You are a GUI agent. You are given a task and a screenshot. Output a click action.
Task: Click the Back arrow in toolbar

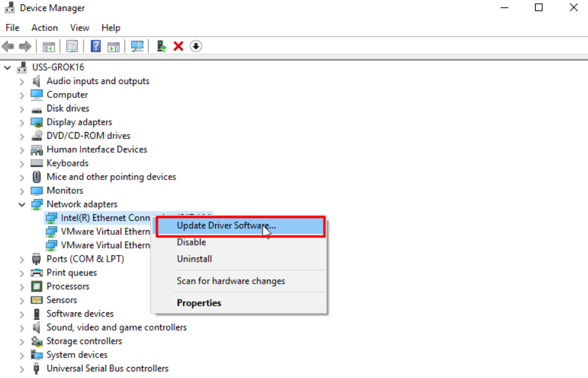8,46
